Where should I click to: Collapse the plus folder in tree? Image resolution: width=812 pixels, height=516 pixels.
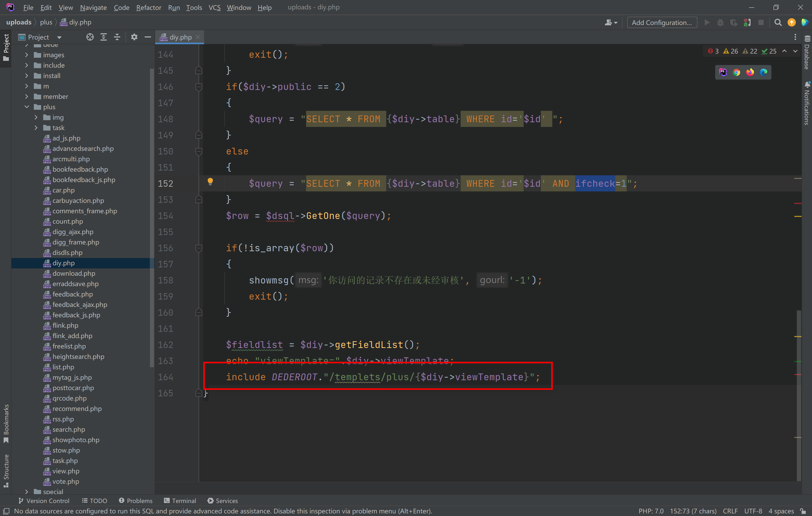coord(27,107)
